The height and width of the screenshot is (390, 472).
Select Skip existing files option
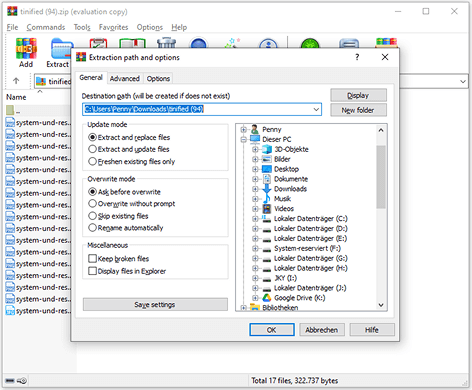(118, 216)
